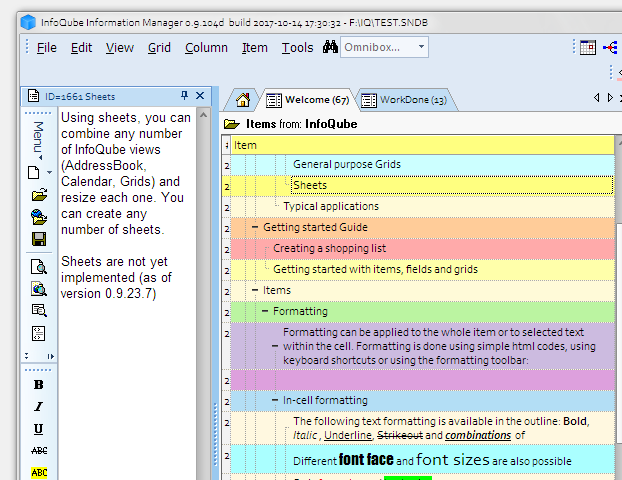Click the Open folder icon in left toolbar

pyautogui.click(x=39, y=195)
